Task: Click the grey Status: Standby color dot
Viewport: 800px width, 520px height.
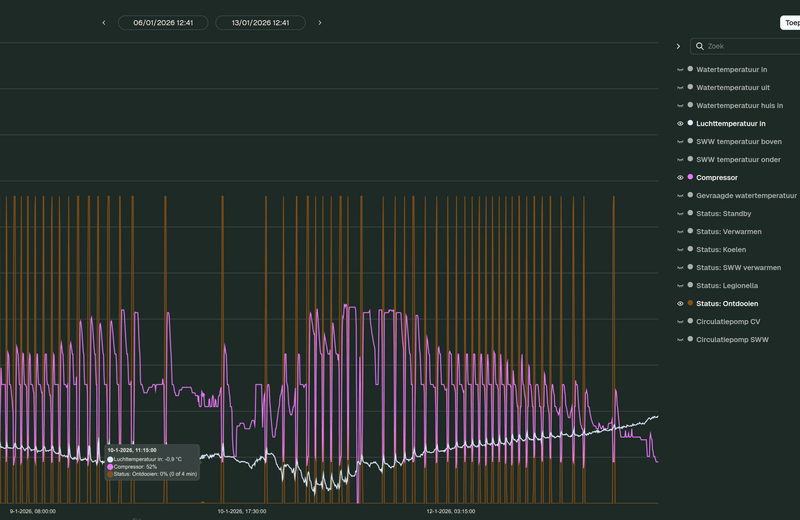Action: (x=690, y=213)
